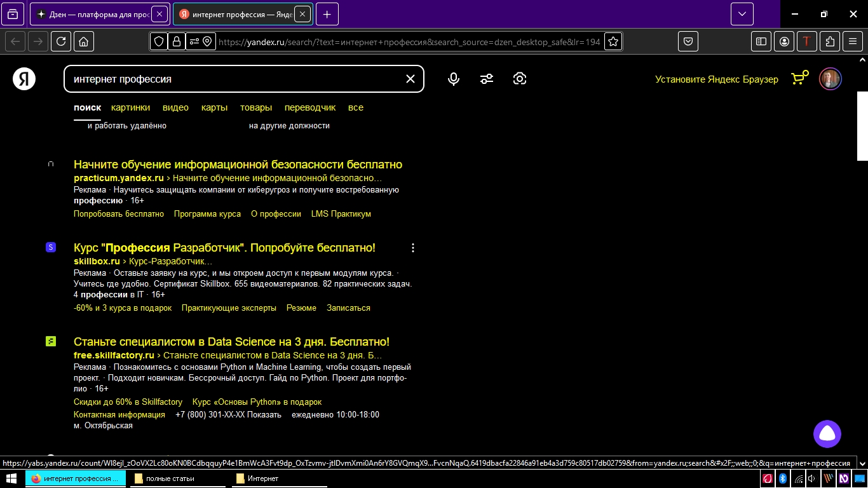This screenshot has height=488, width=868.
Task: Save page to Pocket
Action: (688, 41)
